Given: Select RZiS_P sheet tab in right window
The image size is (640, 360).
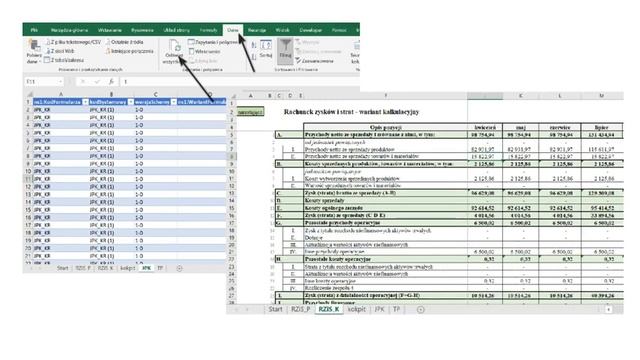Looking at the screenshot, I should (300, 309).
